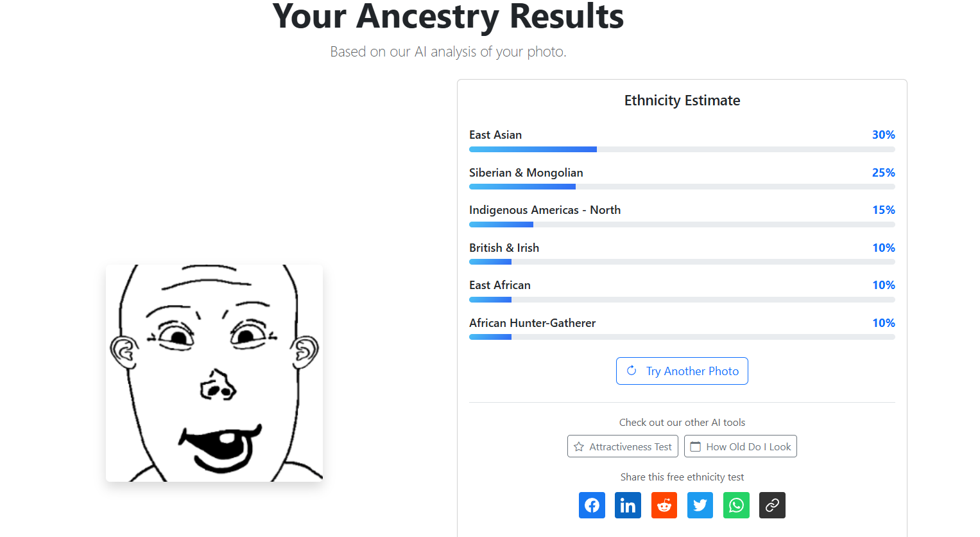The image size is (980, 537).
Task: Click the calendar icon on How Old Do I Look
Action: click(x=696, y=446)
